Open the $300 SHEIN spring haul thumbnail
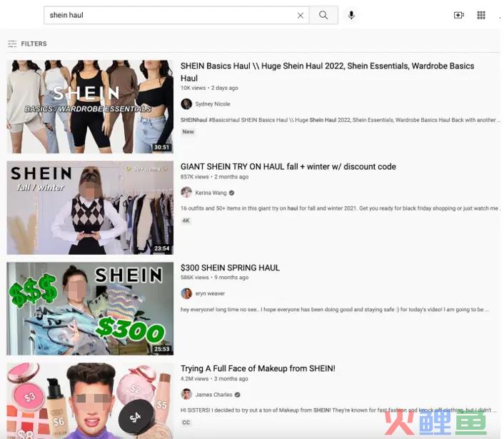 [90, 308]
